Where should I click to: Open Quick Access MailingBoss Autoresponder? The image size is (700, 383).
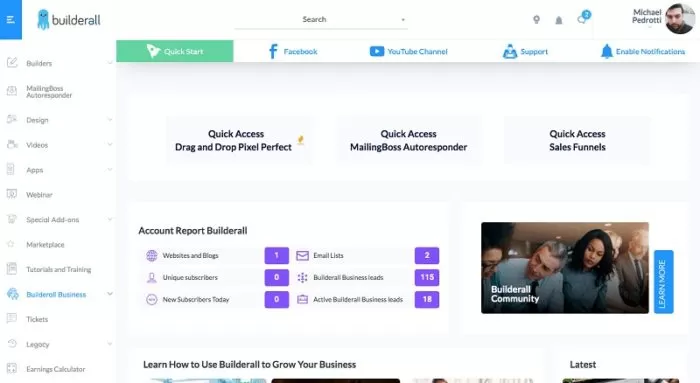point(408,140)
